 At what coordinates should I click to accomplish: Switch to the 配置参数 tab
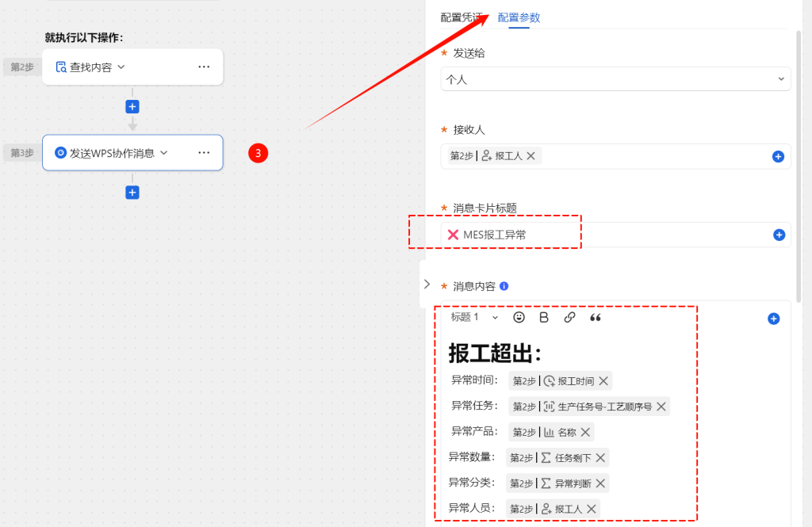click(x=519, y=17)
